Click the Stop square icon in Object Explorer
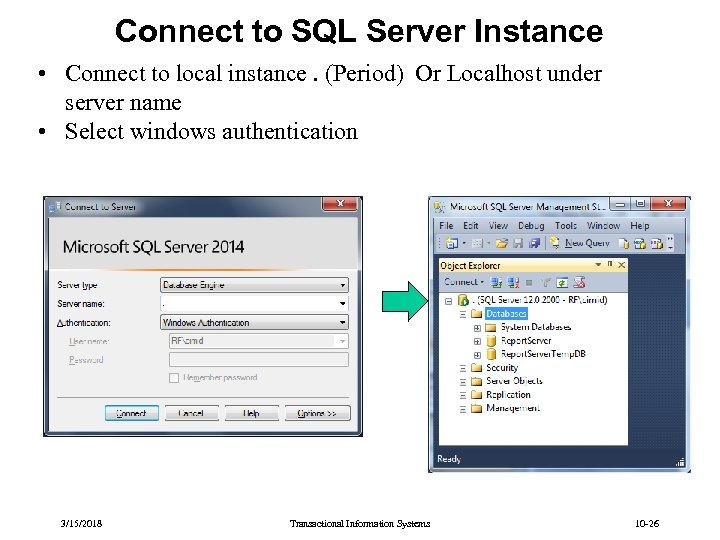This screenshot has width=720, height=540. point(529,283)
